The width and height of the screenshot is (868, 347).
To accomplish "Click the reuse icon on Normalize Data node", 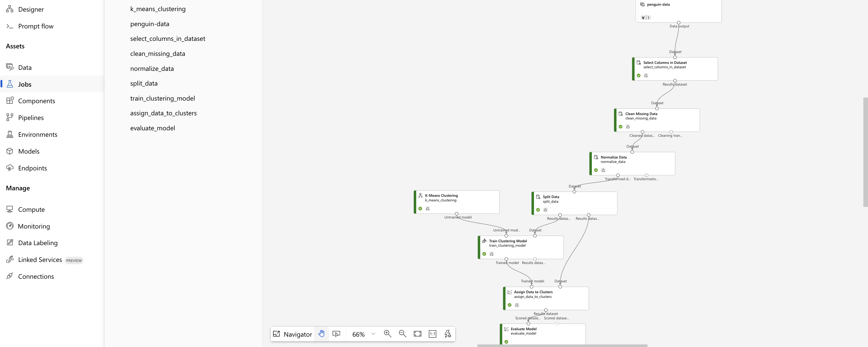I will [603, 170].
